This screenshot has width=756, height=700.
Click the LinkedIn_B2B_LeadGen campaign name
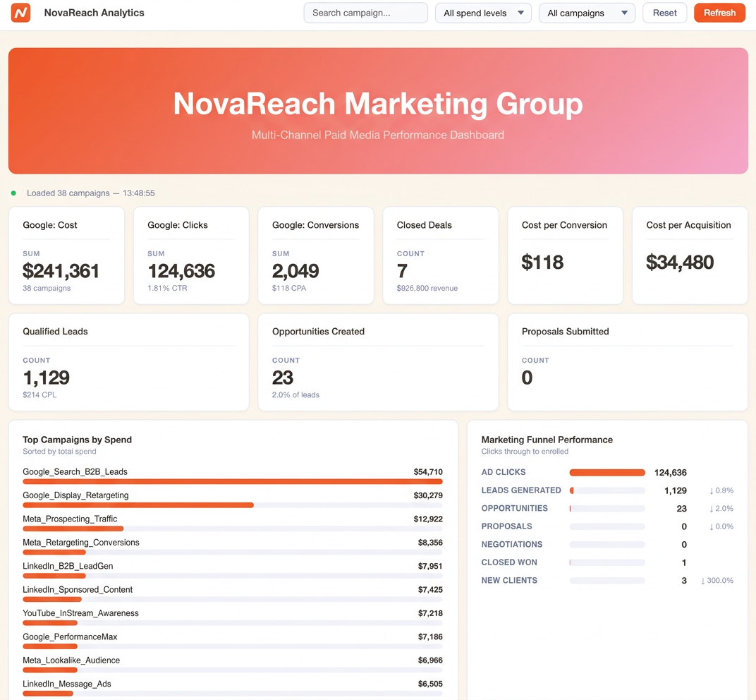point(68,566)
